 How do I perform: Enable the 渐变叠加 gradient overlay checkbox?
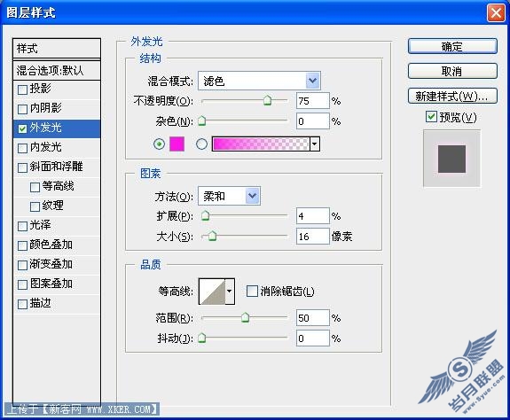coord(22,265)
